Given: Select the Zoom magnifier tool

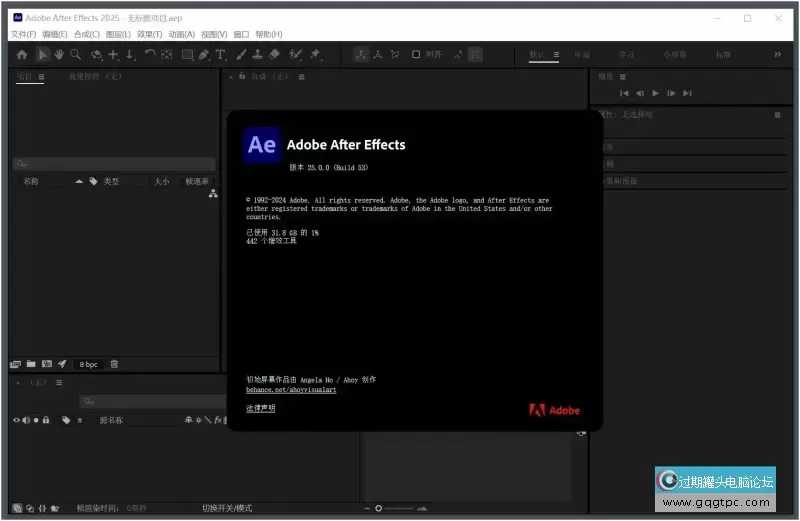Looking at the screenshot, I should [76, 55].
